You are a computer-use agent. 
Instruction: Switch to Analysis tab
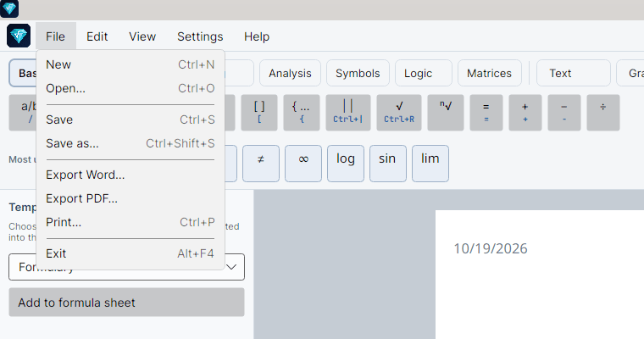pyautogui.click(x=290, y=73)
